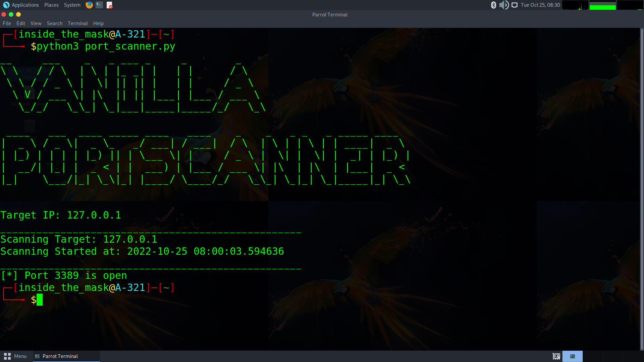Launch a new terminal from panel launcher icon
This screenshot has width=644, height=362.
[99, 5]
